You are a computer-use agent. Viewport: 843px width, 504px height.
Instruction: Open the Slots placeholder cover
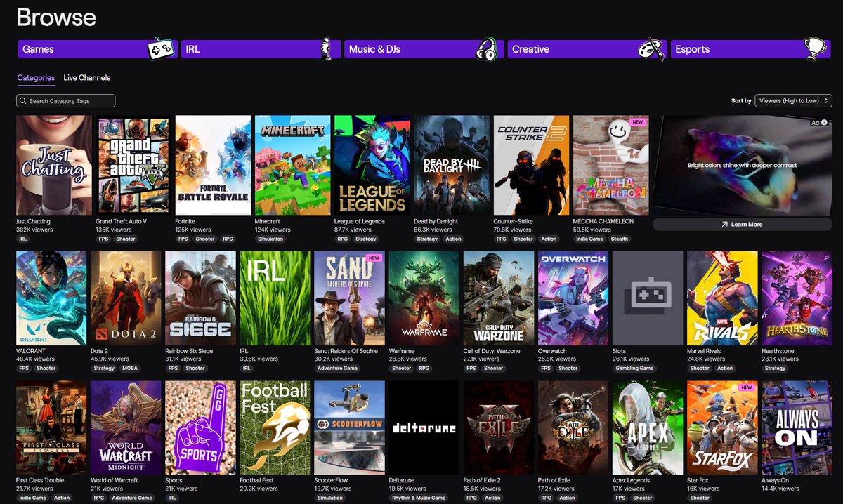648,298
